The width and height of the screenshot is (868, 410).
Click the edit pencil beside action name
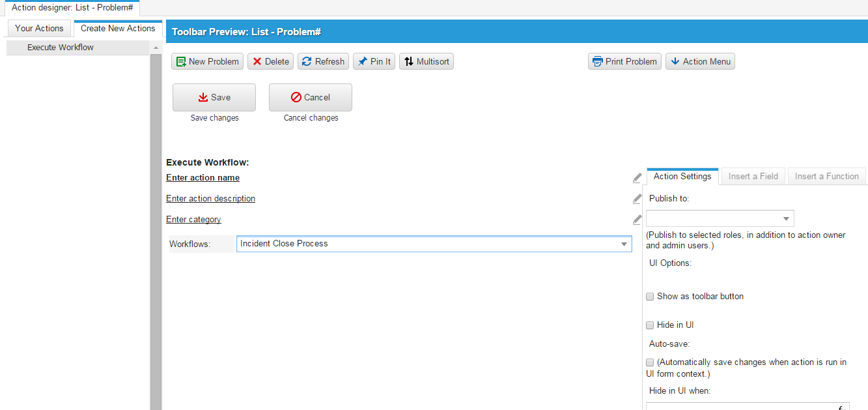[x=636, y=177]
